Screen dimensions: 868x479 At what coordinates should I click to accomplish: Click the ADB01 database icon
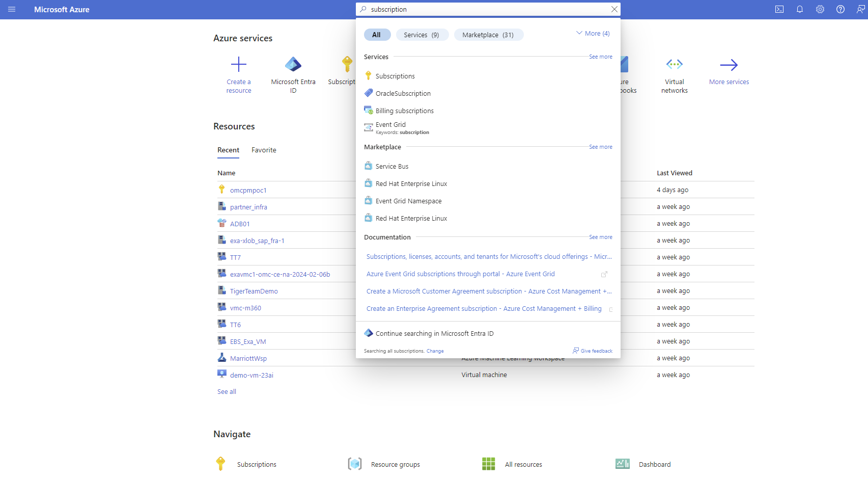tap(222, 223)
